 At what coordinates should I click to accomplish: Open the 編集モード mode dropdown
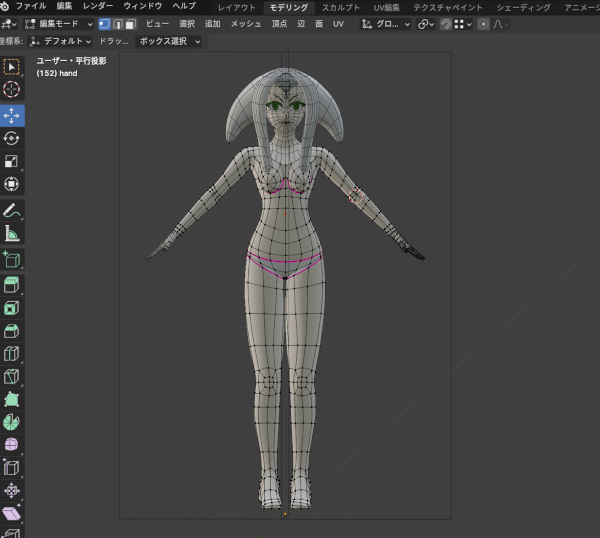(59, 24)
